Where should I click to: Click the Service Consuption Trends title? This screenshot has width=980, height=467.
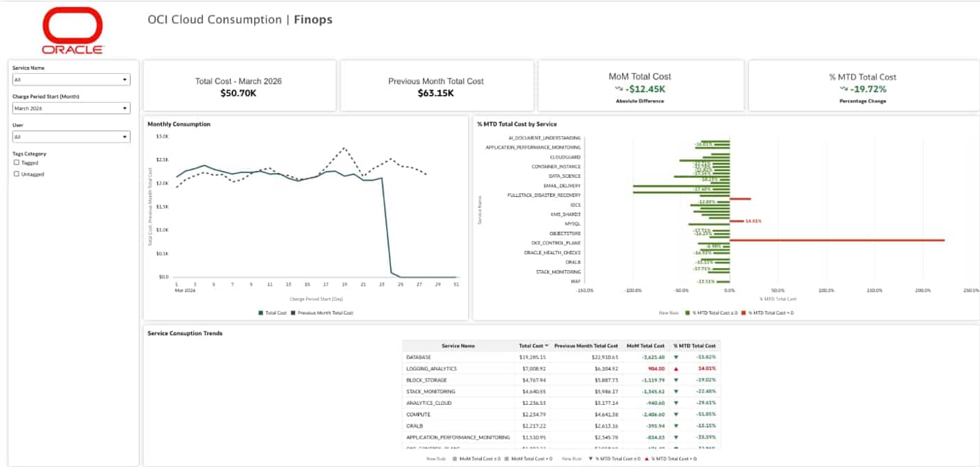pos(185,333)
